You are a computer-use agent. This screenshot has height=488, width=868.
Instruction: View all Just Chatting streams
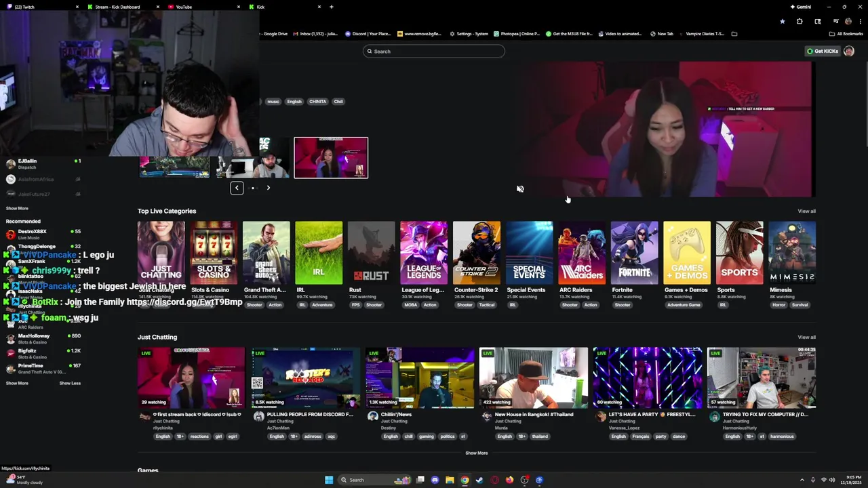(806, 337)
